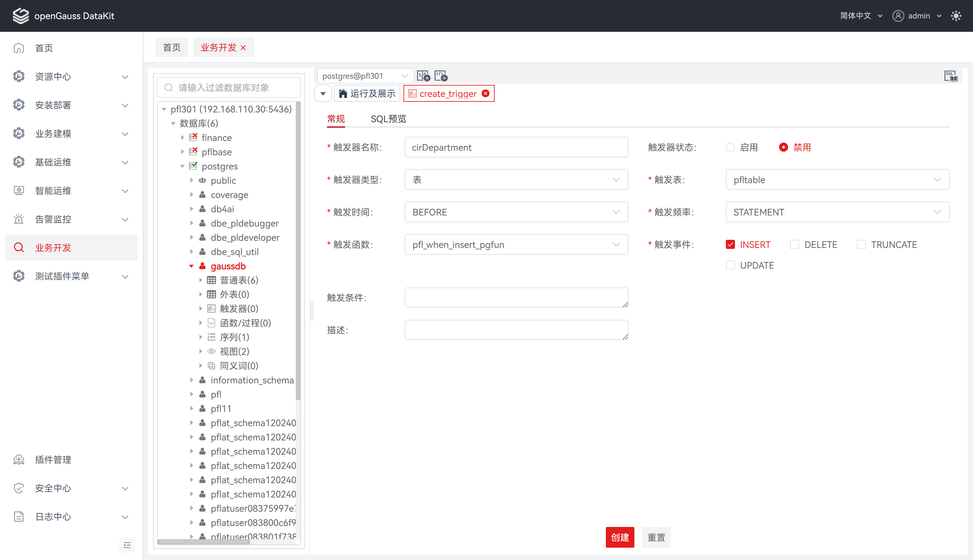Open the 触发器类型 dropdown
This screenshot has height=560, width=973.
[x=516, y=180]
